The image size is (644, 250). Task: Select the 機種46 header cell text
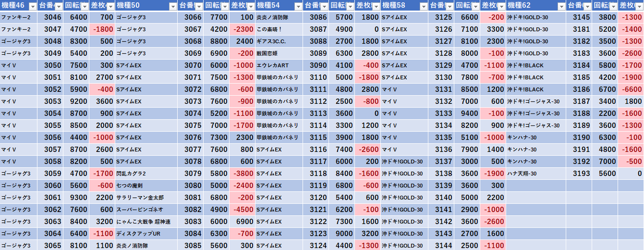13,6
